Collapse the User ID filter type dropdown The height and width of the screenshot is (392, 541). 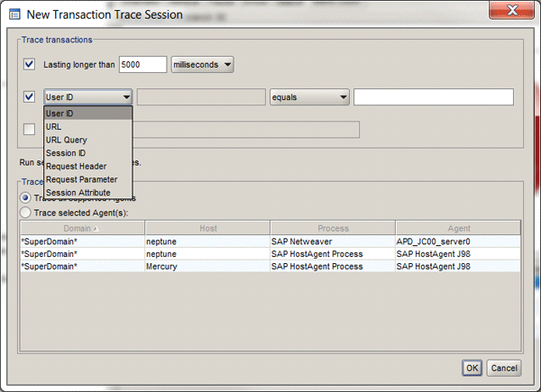coord(88,97)
